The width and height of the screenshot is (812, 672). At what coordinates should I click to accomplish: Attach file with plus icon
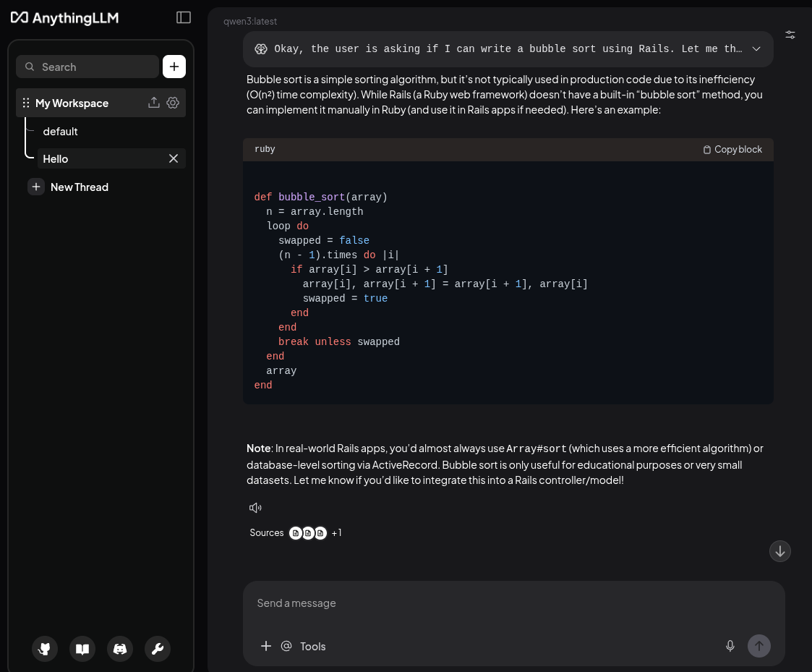point(266,646)
